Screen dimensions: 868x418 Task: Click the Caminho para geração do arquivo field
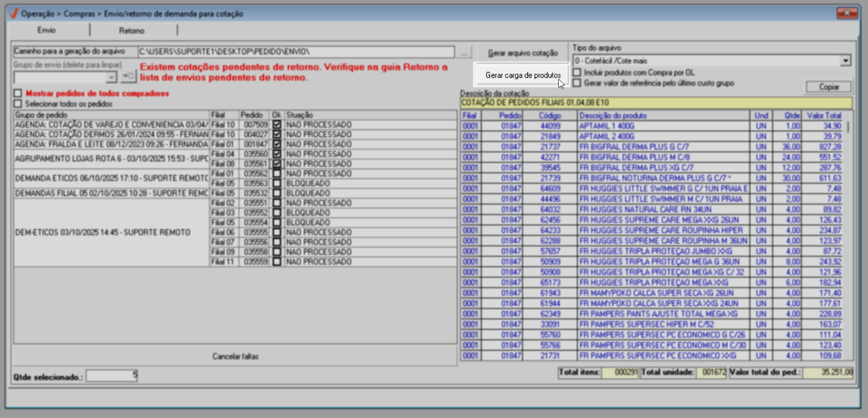coord(296,52)
